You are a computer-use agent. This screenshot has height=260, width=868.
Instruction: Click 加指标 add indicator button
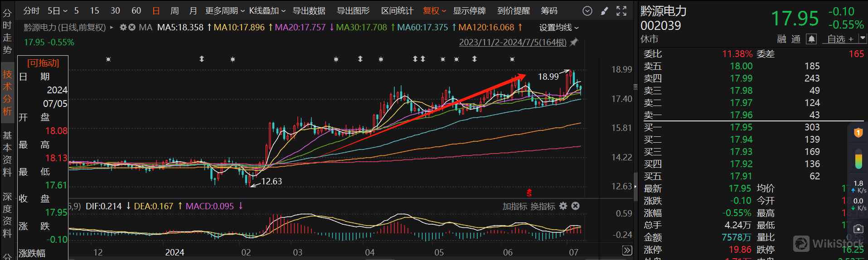515,207
